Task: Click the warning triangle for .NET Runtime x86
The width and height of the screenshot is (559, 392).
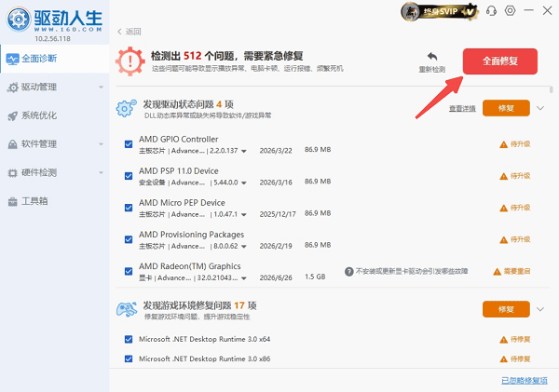Action: 503,358
